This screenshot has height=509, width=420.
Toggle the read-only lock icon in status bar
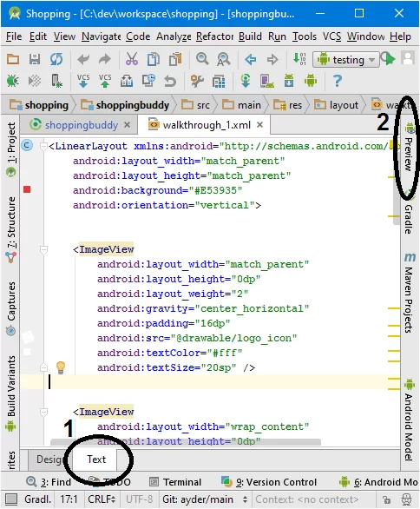pos(386,499)
